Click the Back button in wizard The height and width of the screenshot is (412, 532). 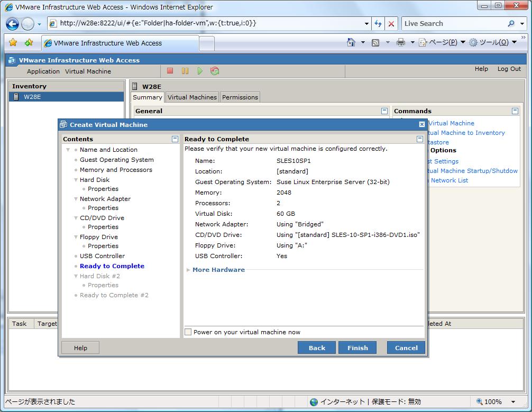click(x=317, y=347)
